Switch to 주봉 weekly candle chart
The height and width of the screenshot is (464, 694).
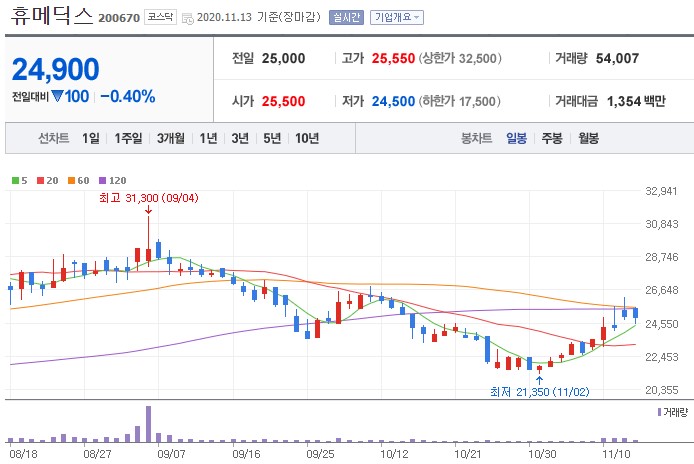(x=552, y=138)
